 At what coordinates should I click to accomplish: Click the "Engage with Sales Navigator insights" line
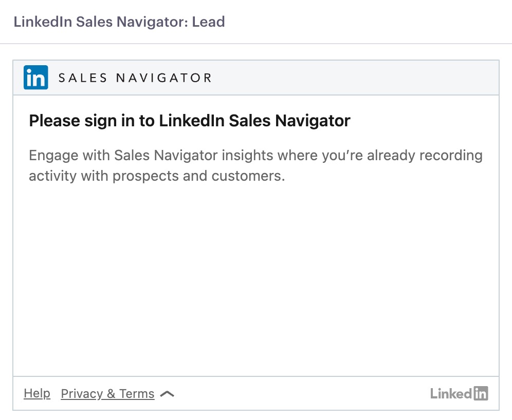[255, 155]
